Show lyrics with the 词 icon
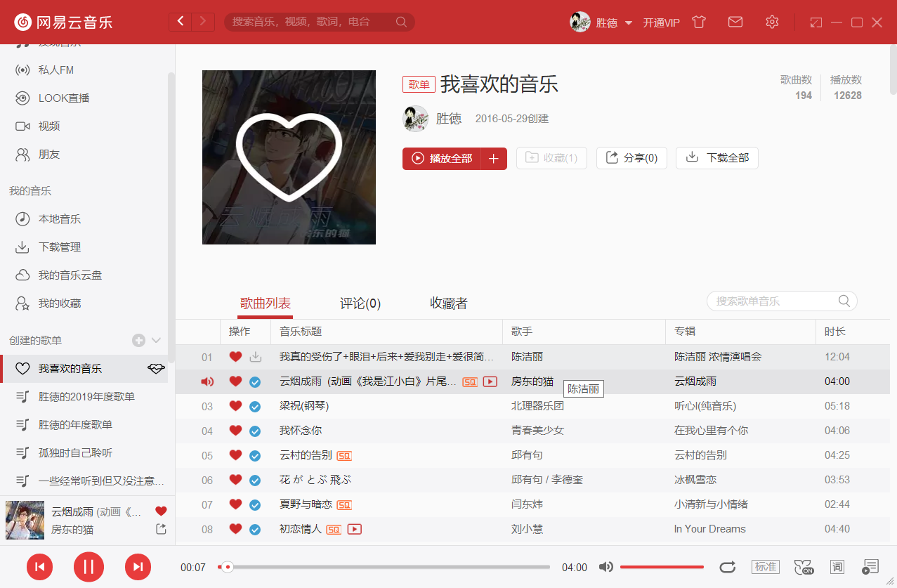 click(837, 567)
